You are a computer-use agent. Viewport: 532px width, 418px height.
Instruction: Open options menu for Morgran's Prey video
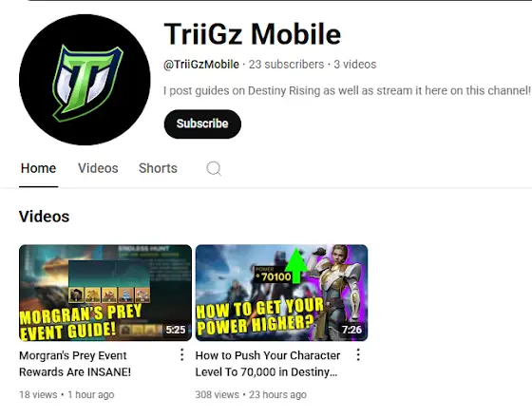coord(182,354)
